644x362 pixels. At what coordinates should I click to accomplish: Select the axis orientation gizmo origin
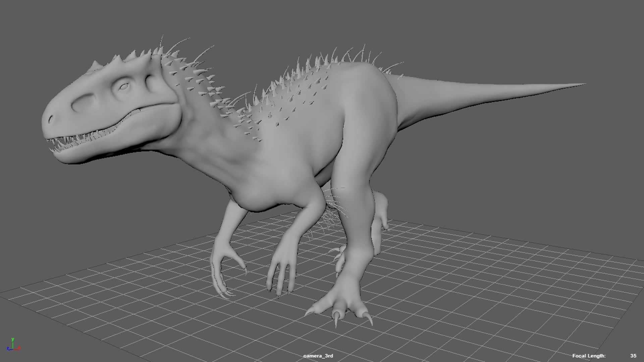(x=13, y=349)
